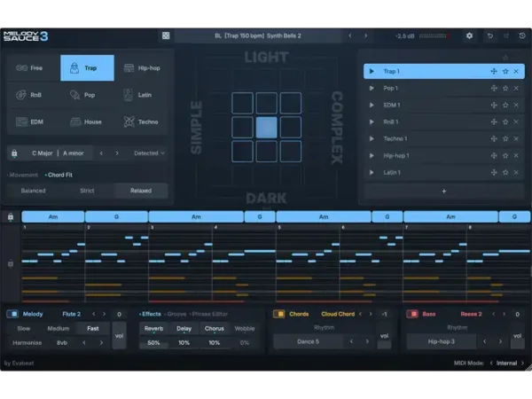Click the key lock icon beside C Major
The width and height of the screenshot is (532, 399).
point(14,153)
